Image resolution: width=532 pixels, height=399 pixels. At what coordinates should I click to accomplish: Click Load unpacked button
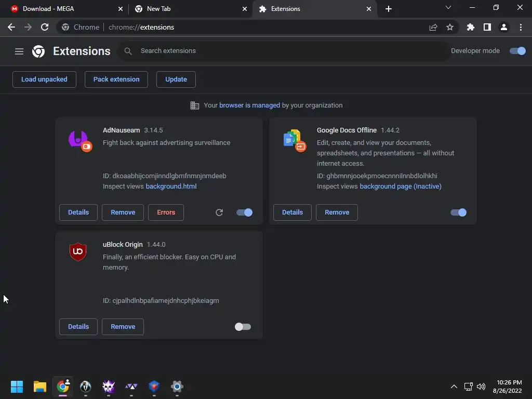(x=44, y=79)
